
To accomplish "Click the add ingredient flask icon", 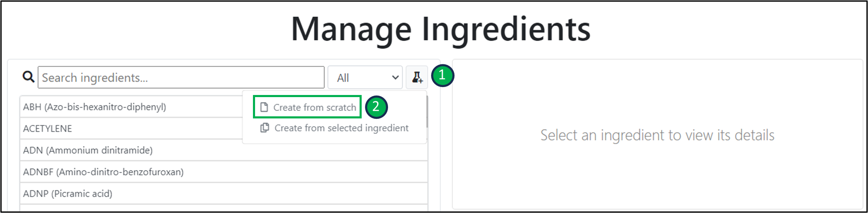I will click(417, 77).
